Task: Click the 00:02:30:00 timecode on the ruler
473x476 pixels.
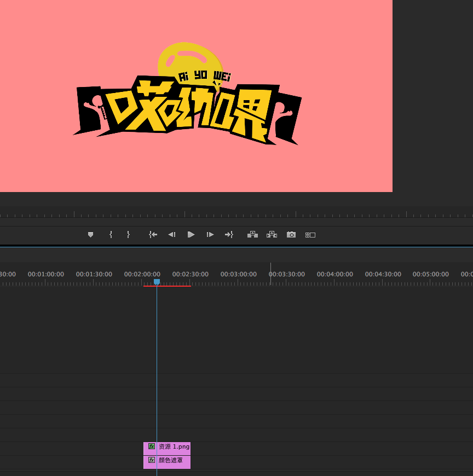Action: pyautogui.click(x=191, y=274)
